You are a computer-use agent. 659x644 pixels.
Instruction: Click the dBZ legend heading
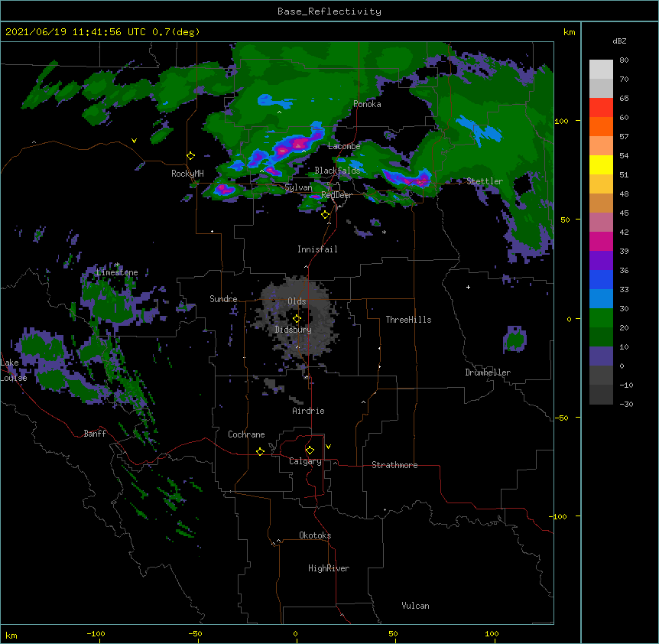619,41
